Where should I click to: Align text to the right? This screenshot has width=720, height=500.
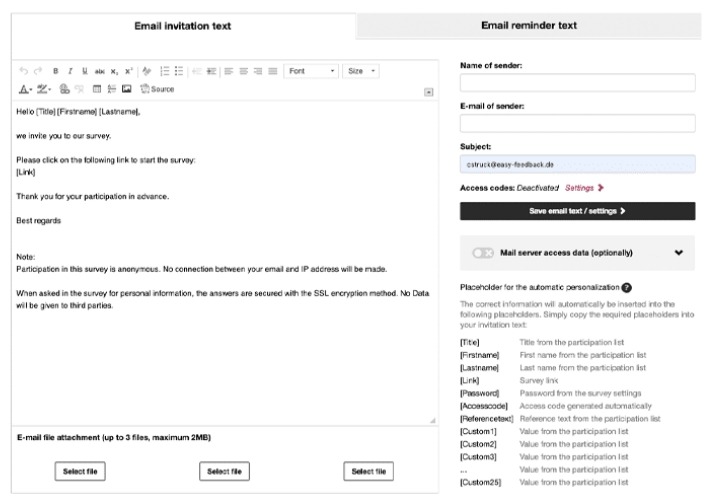tap(258, 71)
